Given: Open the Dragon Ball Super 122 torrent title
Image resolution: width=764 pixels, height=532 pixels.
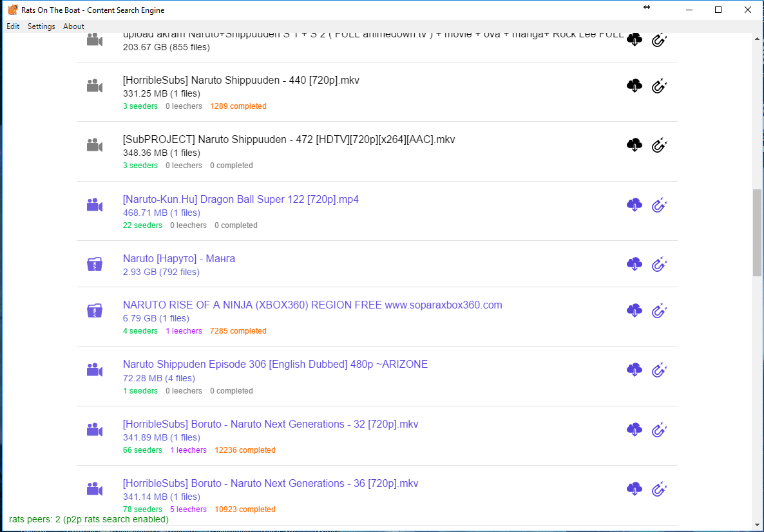Looking at the screenshot, I should pyautogui.click(x=240, y=200).
